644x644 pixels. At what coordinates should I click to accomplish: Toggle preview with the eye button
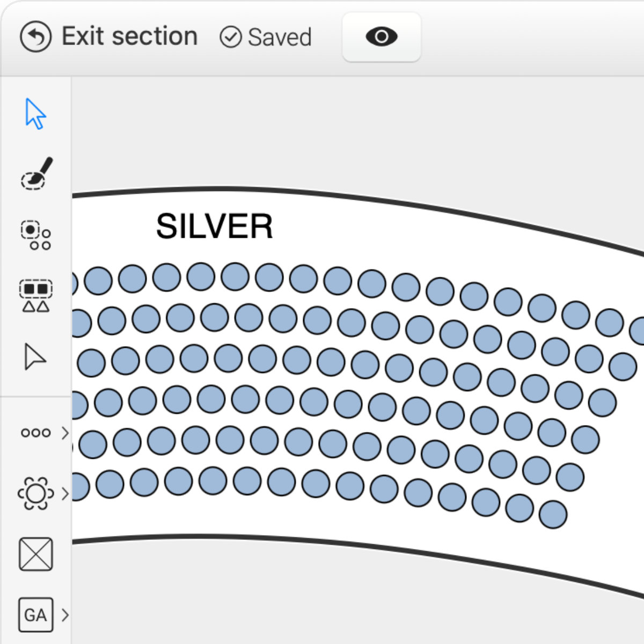pyautogui.click(x=382, y=37)
